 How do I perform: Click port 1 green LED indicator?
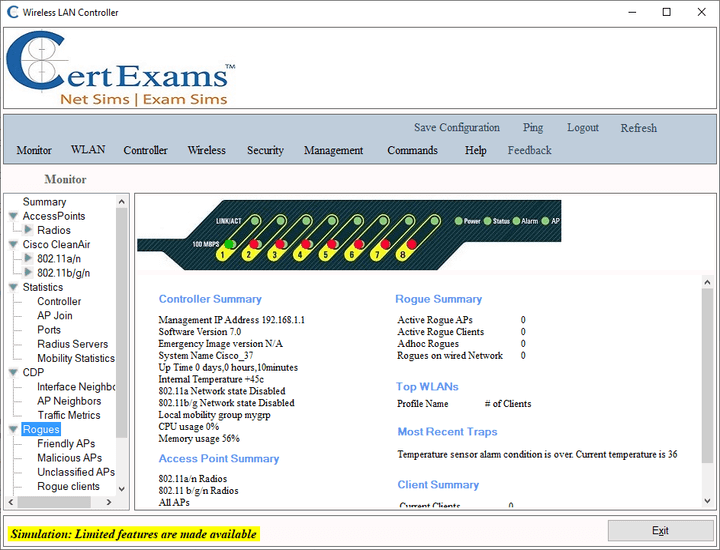point(229,244)
